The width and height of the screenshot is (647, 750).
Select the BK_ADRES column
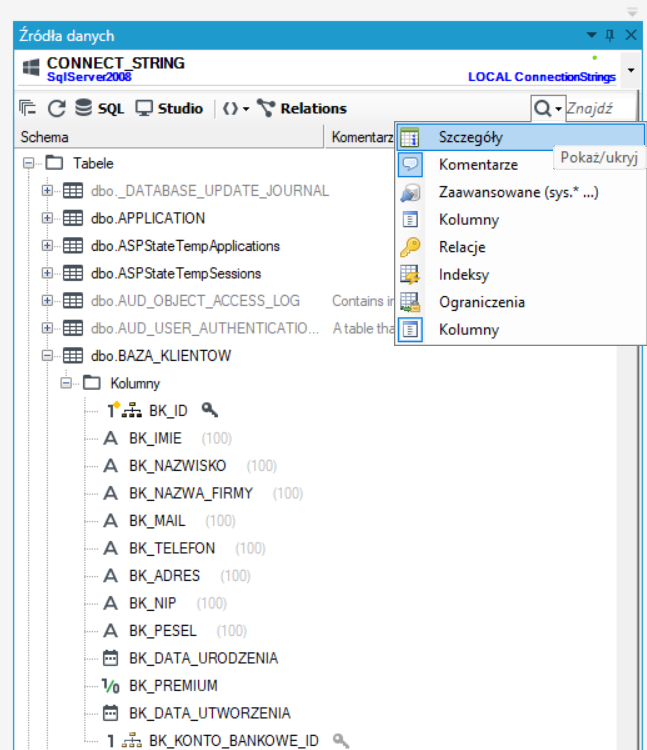point(164,576)
